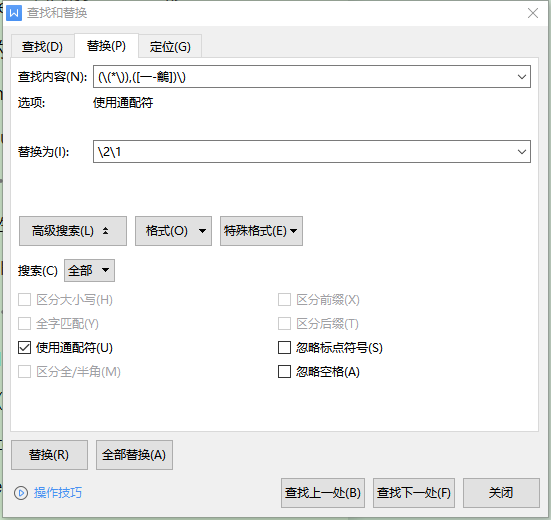Open the 替换为 history dropdown arrow
The height and width of the screenshot is (520, 551).
(522, 152)
